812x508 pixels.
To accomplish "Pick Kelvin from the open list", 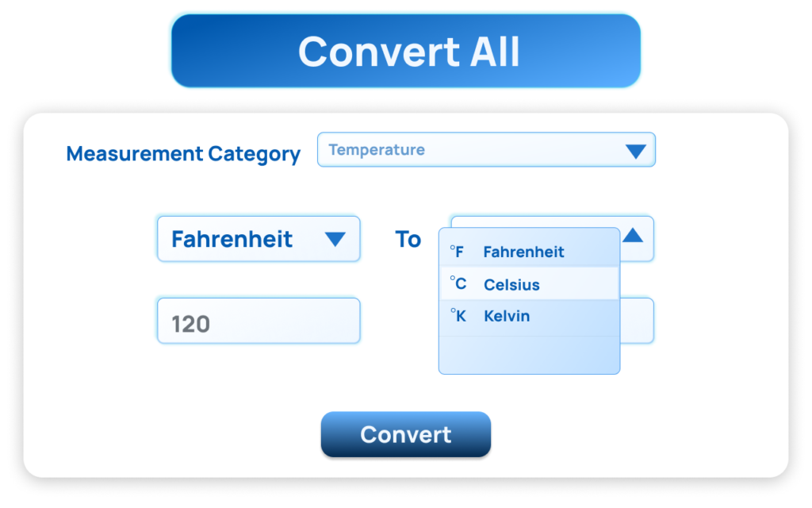I will (x=507, y=316).
